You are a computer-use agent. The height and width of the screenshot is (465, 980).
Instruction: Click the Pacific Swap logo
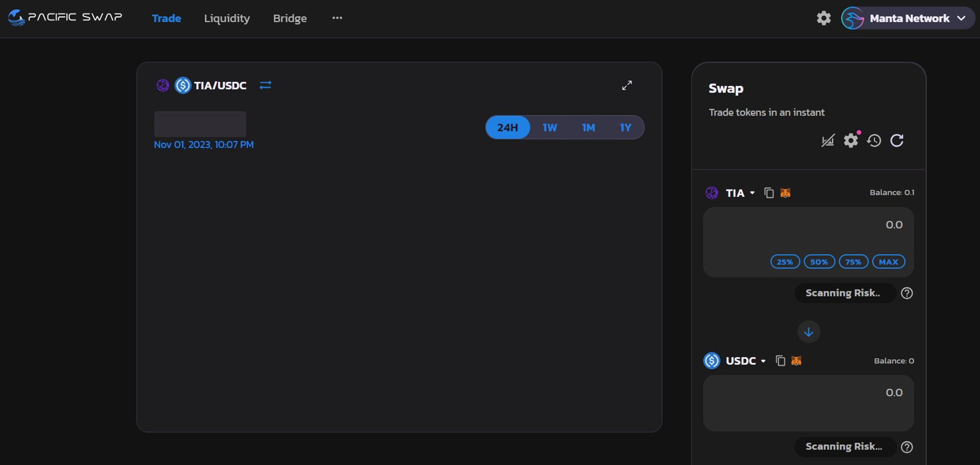click(x=65, y=18)
